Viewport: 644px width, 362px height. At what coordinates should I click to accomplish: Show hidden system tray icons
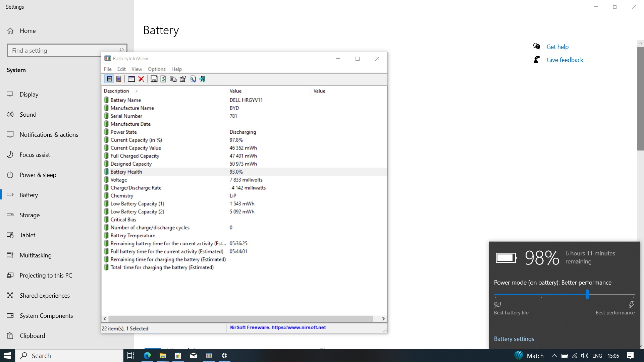(554, 356)
